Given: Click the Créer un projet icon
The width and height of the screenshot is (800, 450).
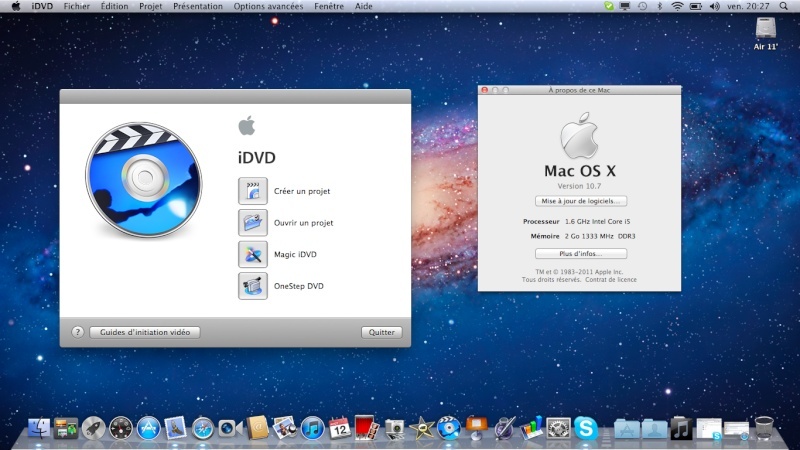Looking at the screenshot, I should [x=253, y=191].
